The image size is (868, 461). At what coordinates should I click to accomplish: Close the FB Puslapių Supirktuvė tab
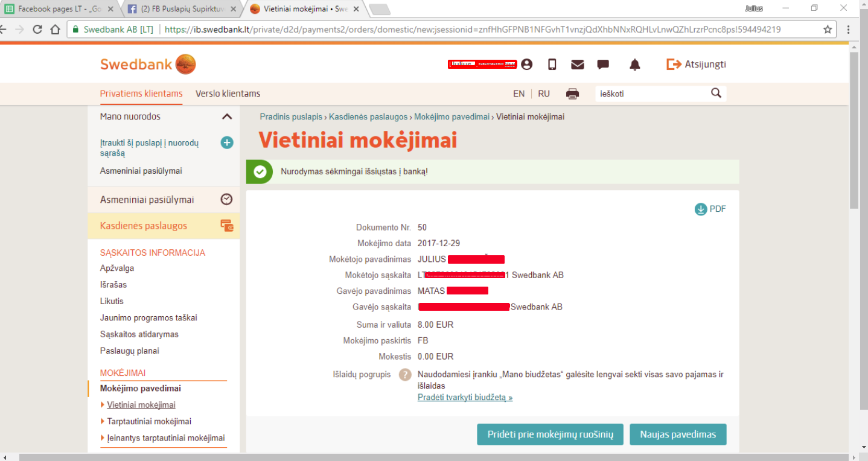point(234,9)
